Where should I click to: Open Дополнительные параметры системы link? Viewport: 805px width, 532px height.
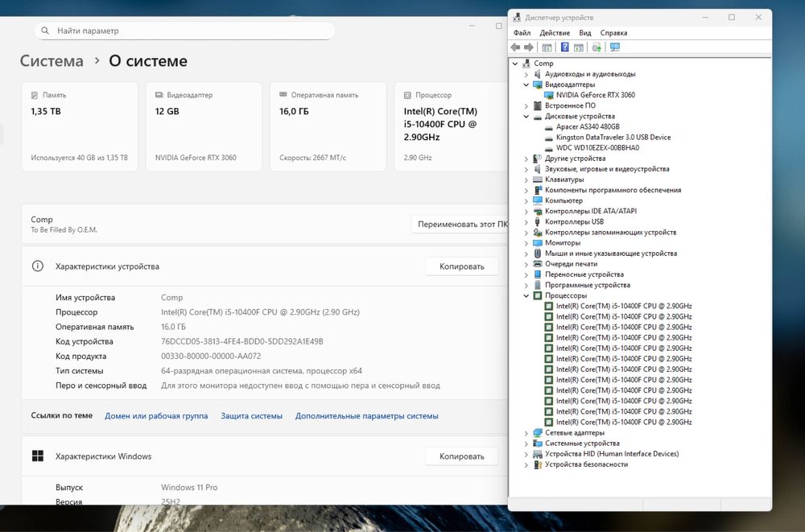366,416
